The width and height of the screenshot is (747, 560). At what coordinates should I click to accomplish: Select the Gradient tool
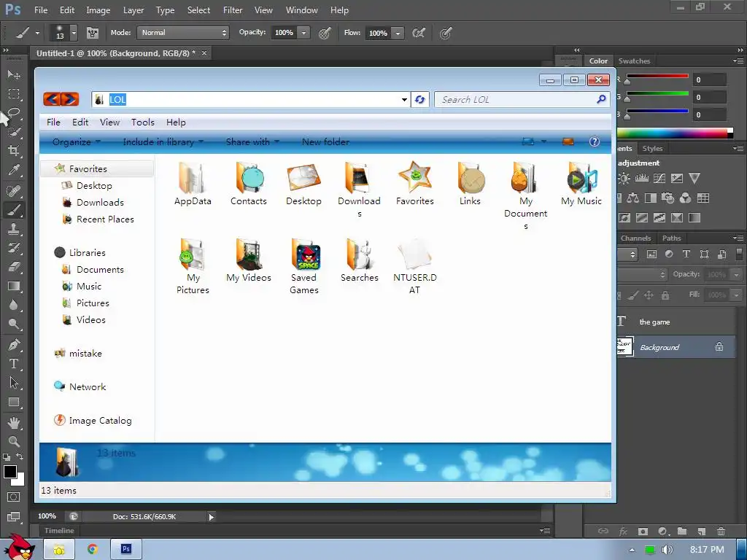click(14, 286)
